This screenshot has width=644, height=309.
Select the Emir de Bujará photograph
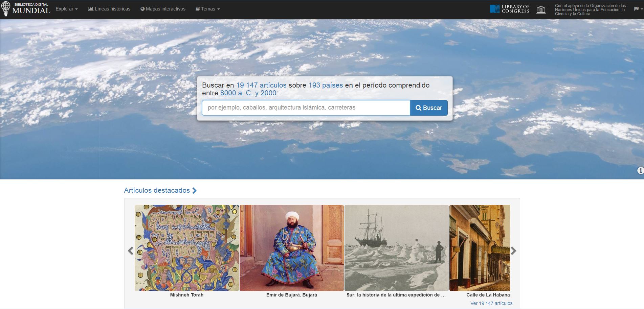pos(292,248)
